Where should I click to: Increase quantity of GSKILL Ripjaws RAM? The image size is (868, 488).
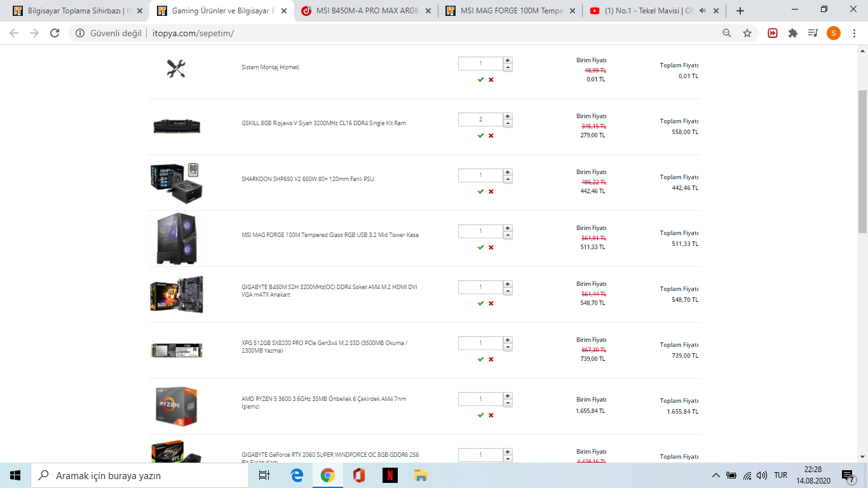point(508,116)
